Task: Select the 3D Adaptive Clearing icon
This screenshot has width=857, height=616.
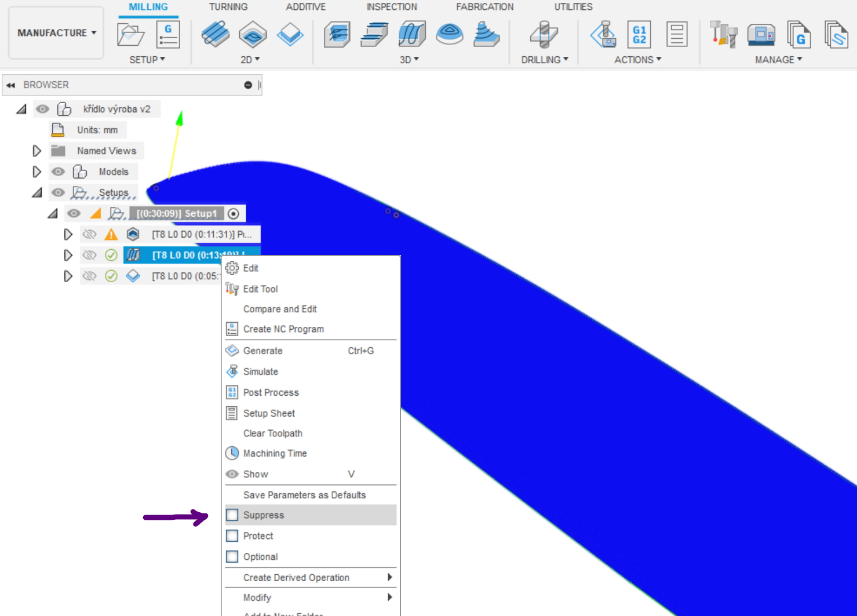Action: pyautogui.click(x=337, y=35)
